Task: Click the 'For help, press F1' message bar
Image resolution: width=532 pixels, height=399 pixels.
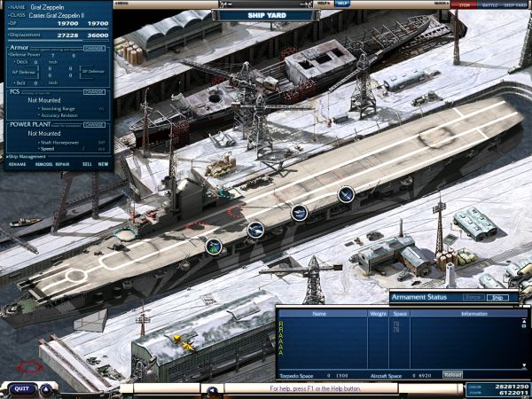Action: (311, 388)
